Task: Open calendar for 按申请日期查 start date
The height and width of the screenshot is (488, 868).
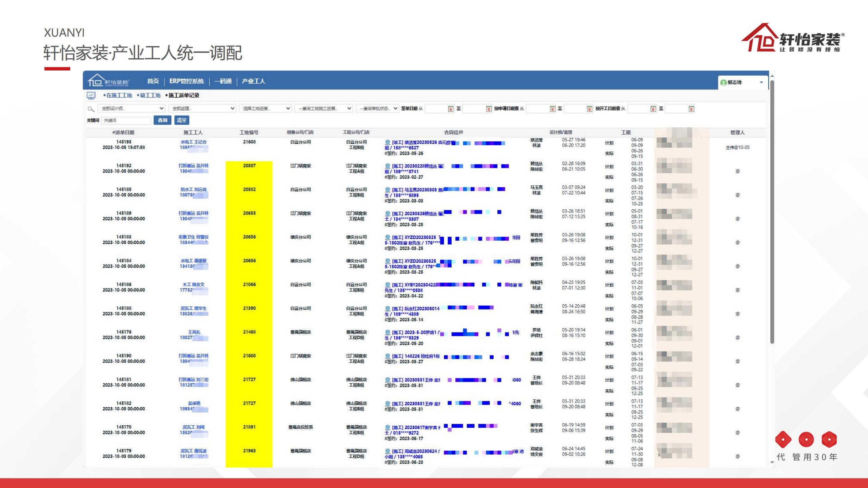Action: [x=552, y=109]
